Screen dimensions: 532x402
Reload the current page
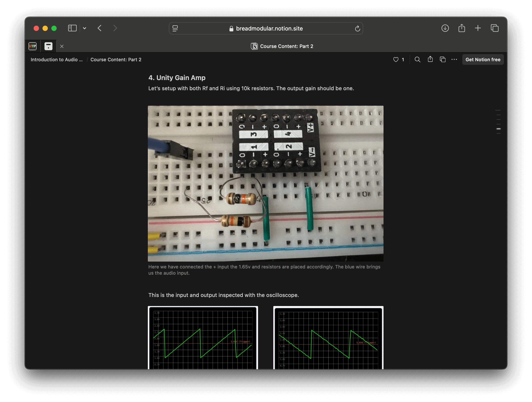coord(357,28)
